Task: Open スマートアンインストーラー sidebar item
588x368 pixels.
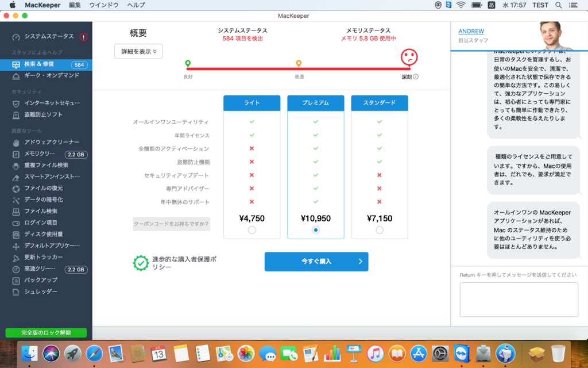Action: (46, 177)
